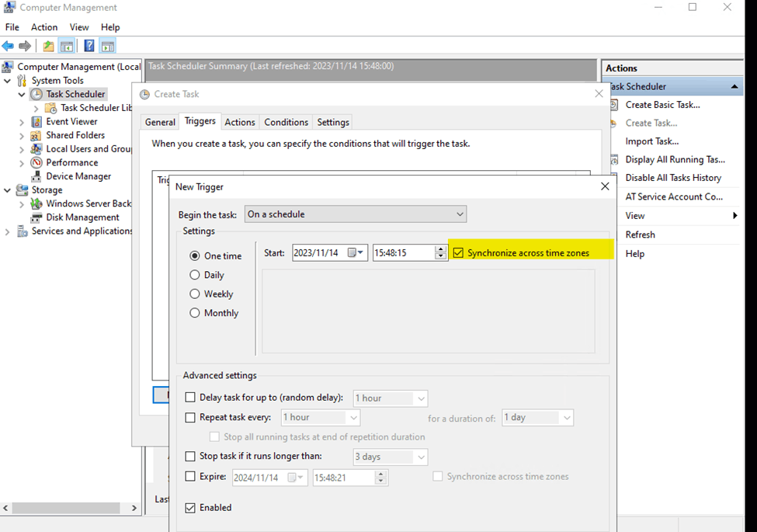The image size is (757, 532).
Task: Select the Daily radio button
Action: [195, 275]
